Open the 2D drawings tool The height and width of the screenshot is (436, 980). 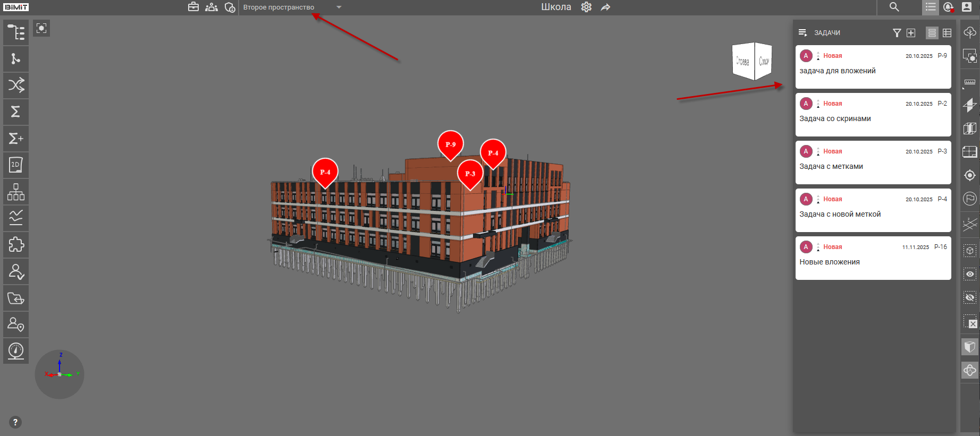coord(16,165)
